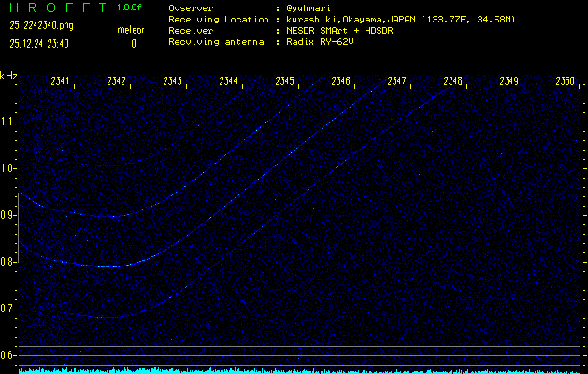Click the @yuhmari observer name

[x=308, y=8]
